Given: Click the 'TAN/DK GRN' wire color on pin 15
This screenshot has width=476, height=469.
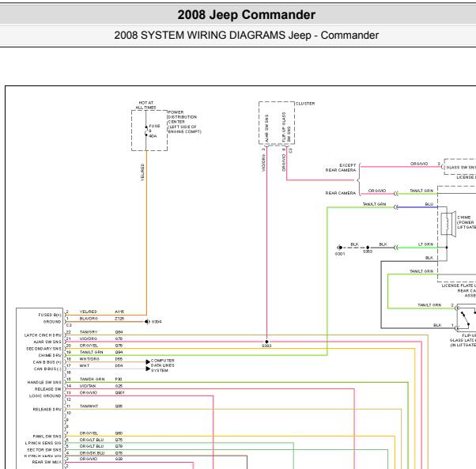Looking at the screenshot, I should (92, 379).
